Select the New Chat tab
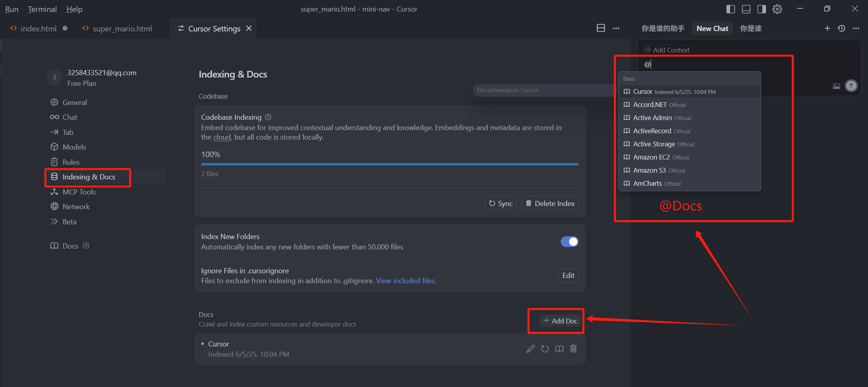868x387 pixels. point(712,28)
